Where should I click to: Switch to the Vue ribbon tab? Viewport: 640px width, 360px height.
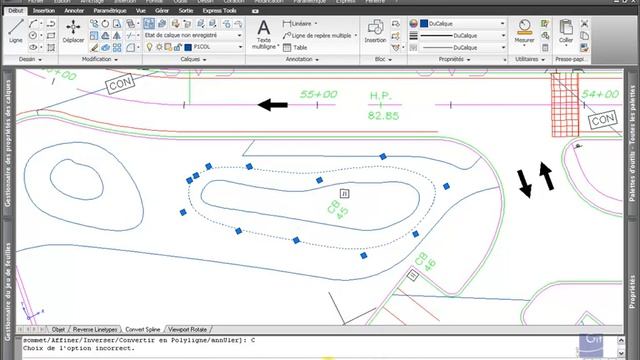point(141,11)
